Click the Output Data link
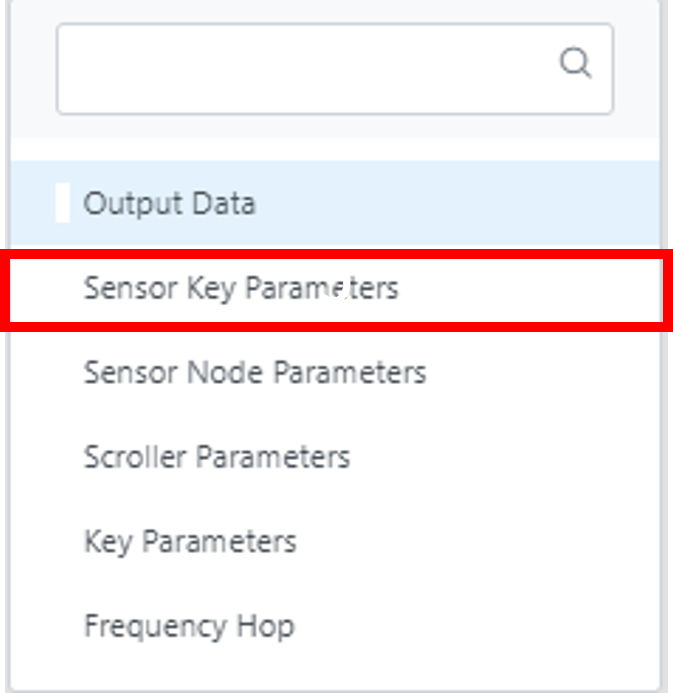The height and width of the screenshot is (693, 673). 169,204
